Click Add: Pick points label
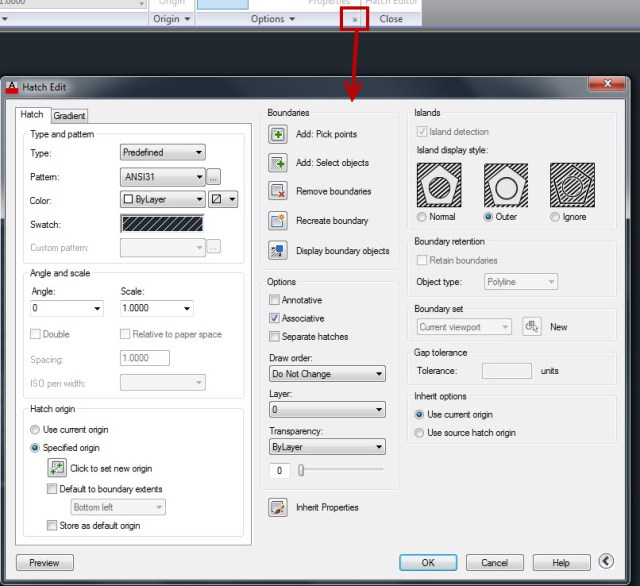 point(326,134)
